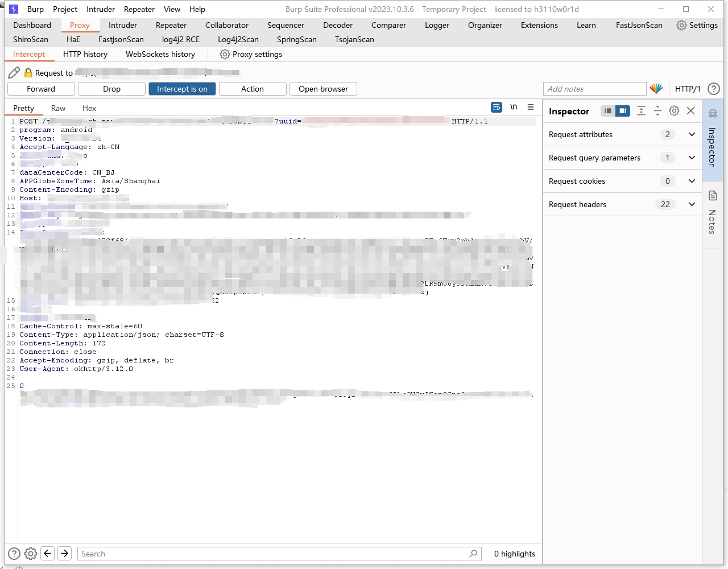Go to previous search match arrow
Image resolution: width=728 pixels, height=569 pixels.
48,553
